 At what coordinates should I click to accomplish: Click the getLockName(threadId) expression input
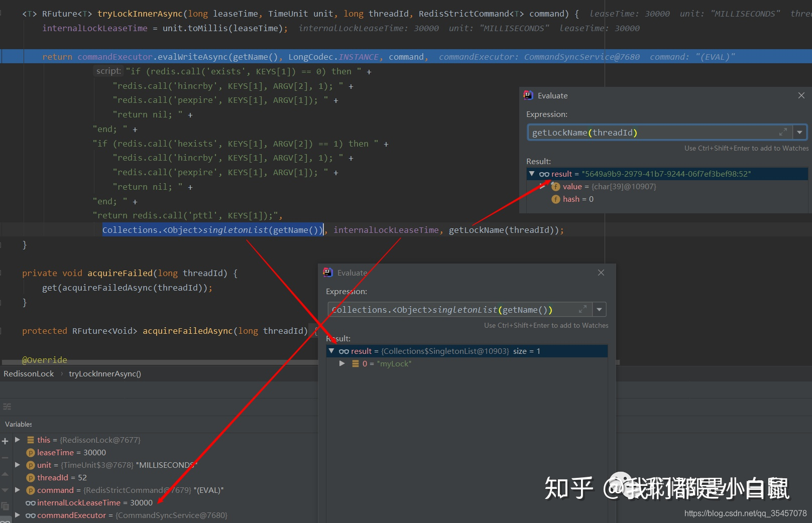(x=653, y=133)
